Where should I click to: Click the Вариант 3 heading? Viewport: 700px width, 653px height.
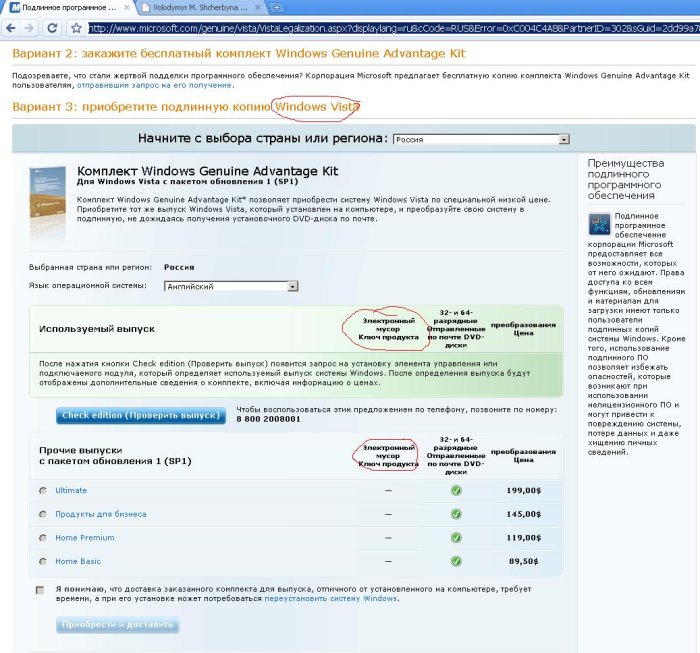[186, 107]
